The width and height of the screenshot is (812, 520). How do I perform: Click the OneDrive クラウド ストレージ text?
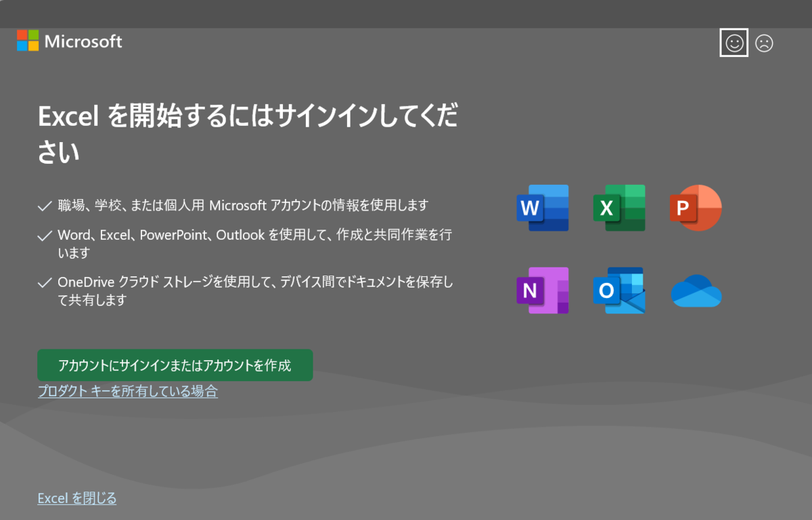click(255, 291)
